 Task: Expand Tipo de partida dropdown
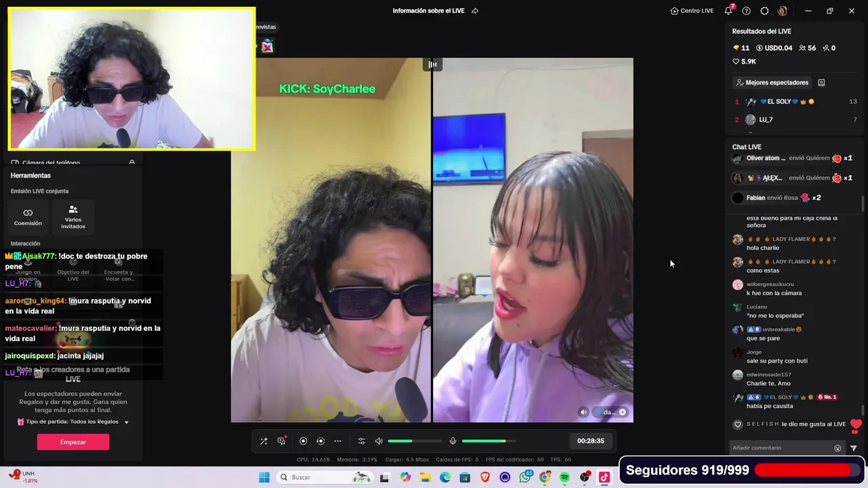tap(126, 422)
